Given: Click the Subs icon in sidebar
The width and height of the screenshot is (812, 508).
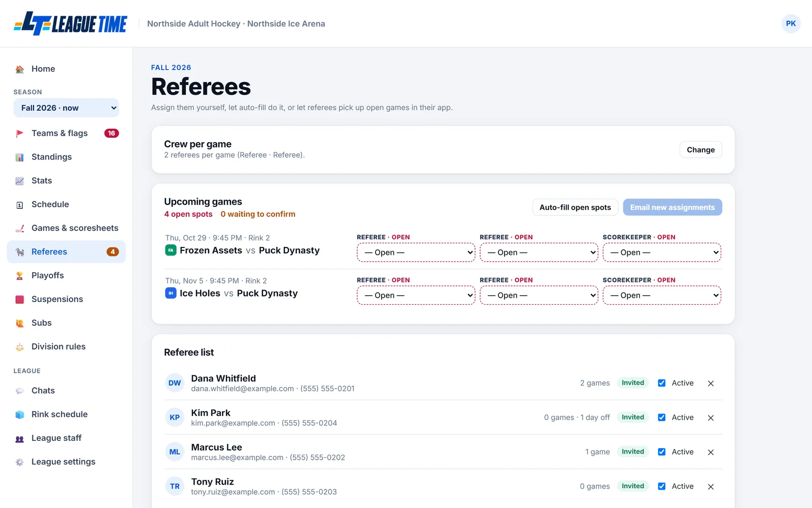Looking at the screenshot, I should (20, 323).
